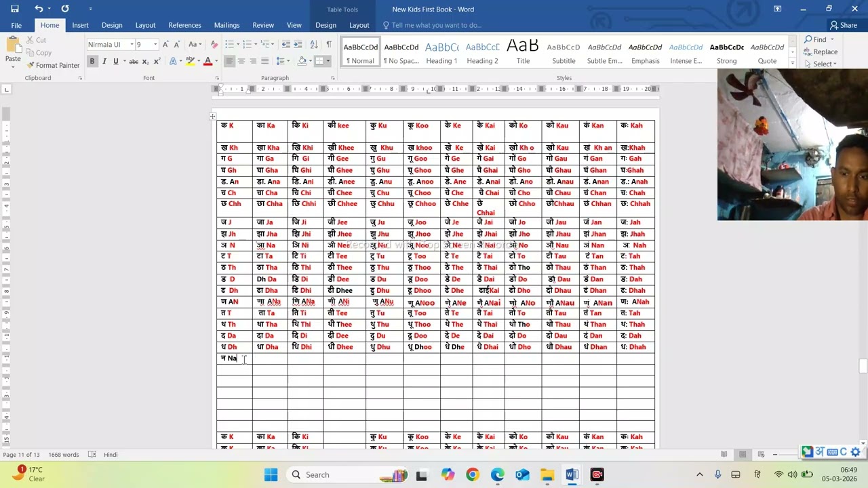The width and height of the screenshot is (868, 488).
Task: Toggle Align Left paragraph button
Action: point(229,61)
